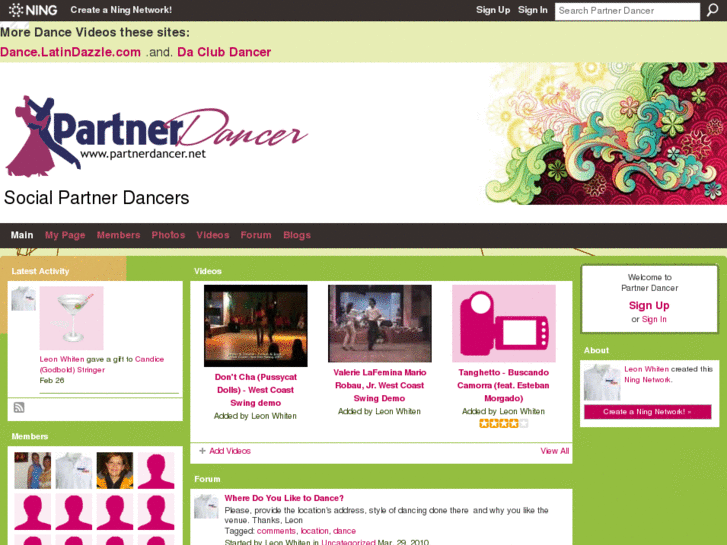Open Candice (Godbold) Stringer profile link
The height and width of the screenshot is (545, 727).
click(x=102, y=365)
